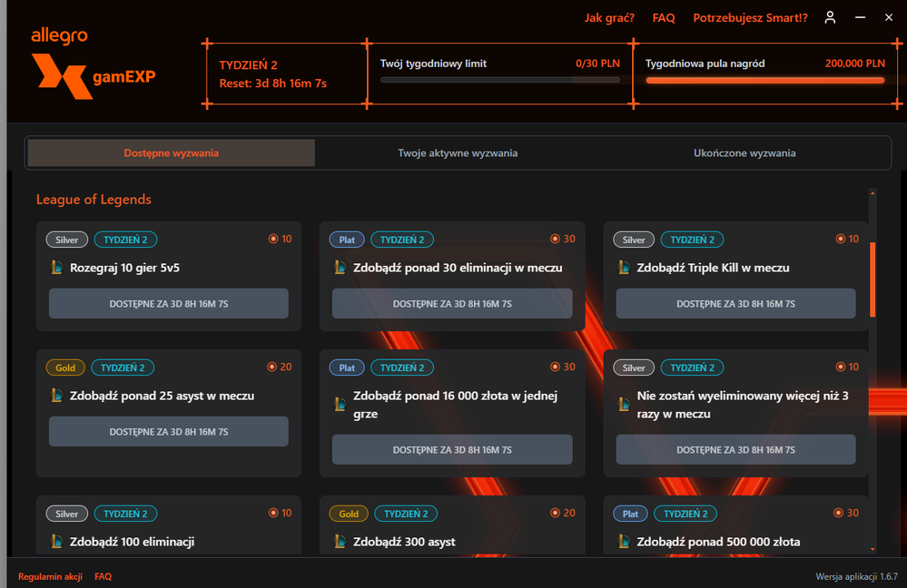The width and height of the screenshot is (907, 588).
Task: Click DOSTĘPNE ZA button under Zdobądź Triple Kill
Action: point(735,304)
